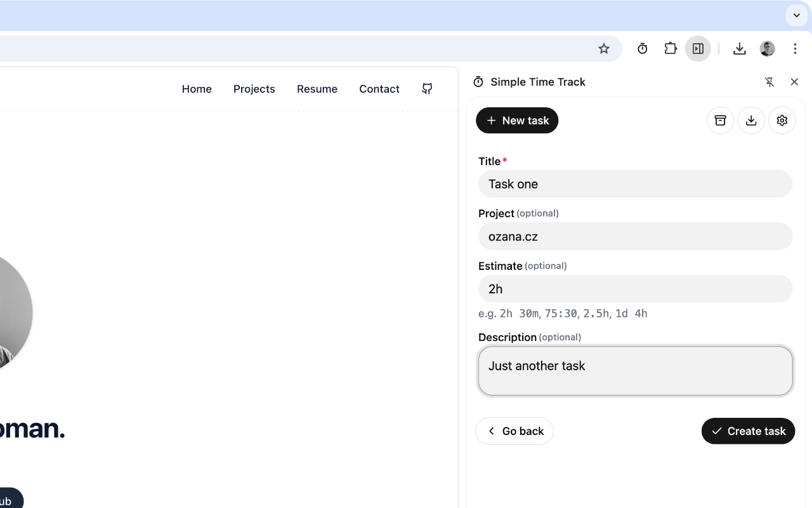Open the browser Downloads icon
Screen dimensions: 812x508
(740, 49)
